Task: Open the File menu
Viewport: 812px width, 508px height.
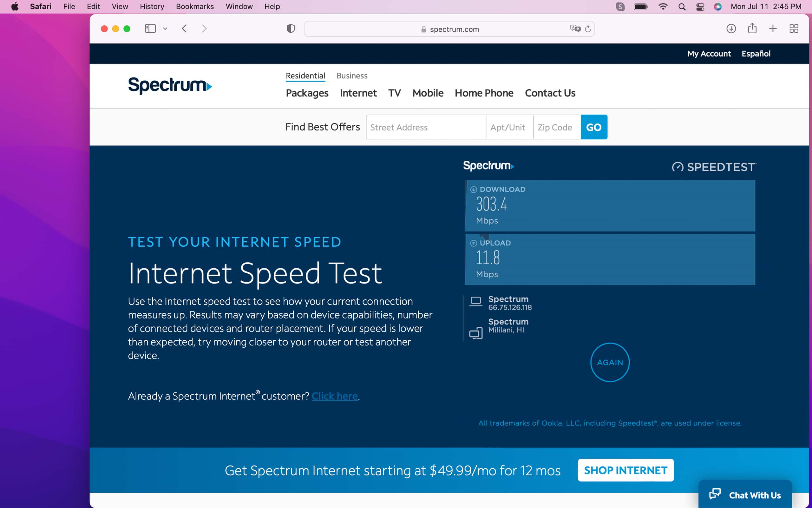Action: (x=69, y=6)
